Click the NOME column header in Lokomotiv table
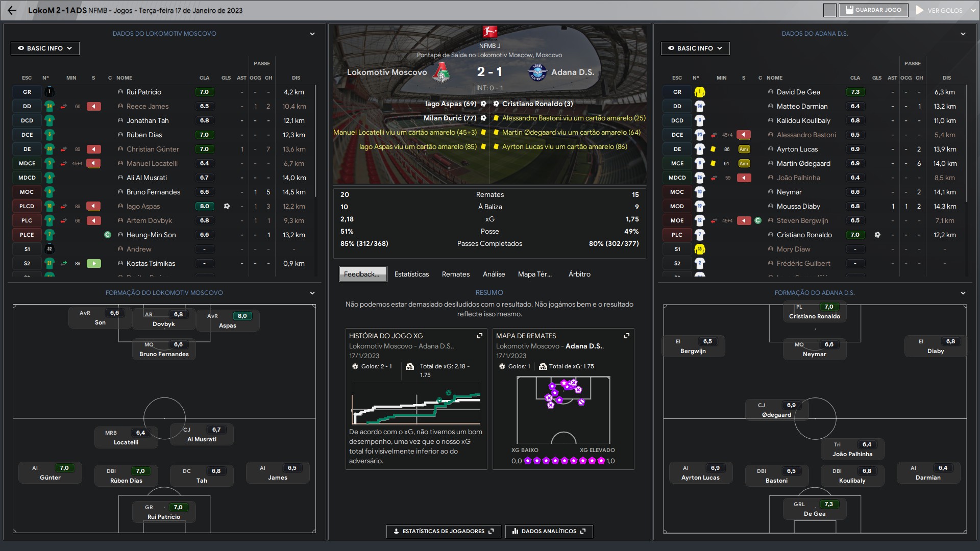Image resolution: width=980 pixels, height=551 pixels. coord(124,78)
